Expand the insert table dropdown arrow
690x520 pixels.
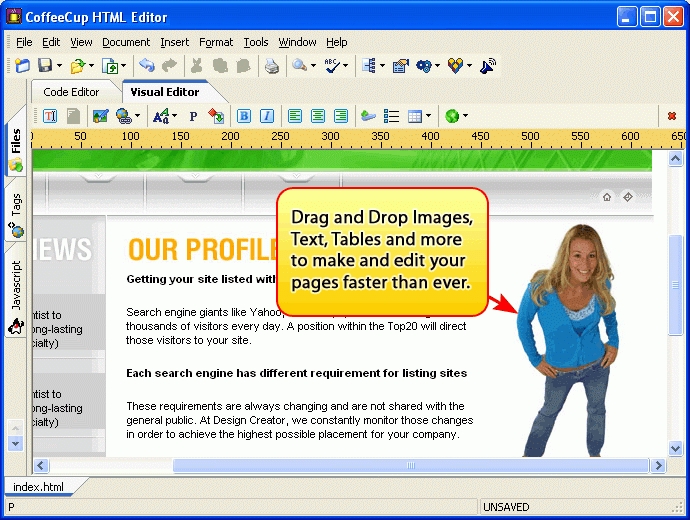coord(429,116)
